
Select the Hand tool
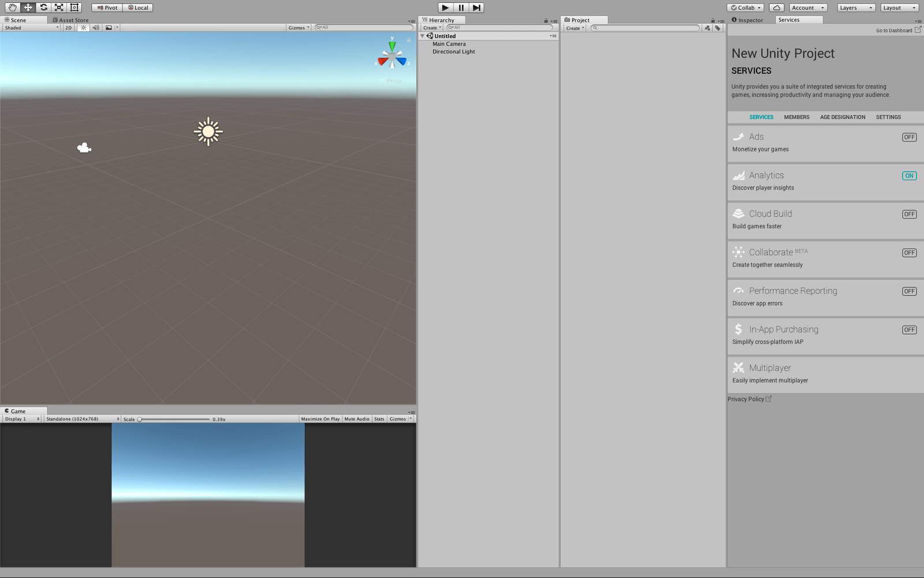(12, 8)
